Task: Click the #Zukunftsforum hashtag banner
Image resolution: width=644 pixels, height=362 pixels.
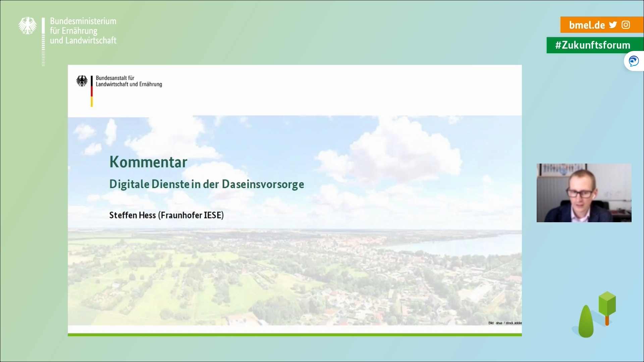Action: 595,45
